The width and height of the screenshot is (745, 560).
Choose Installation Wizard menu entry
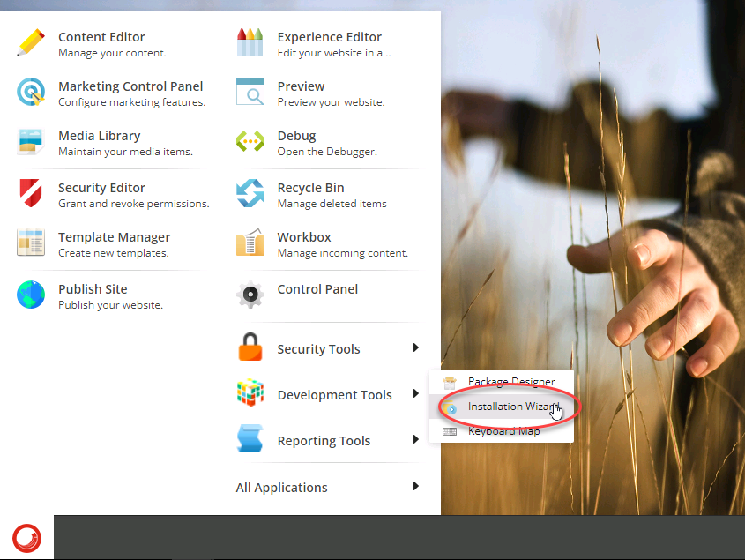(x=502, y=407)
